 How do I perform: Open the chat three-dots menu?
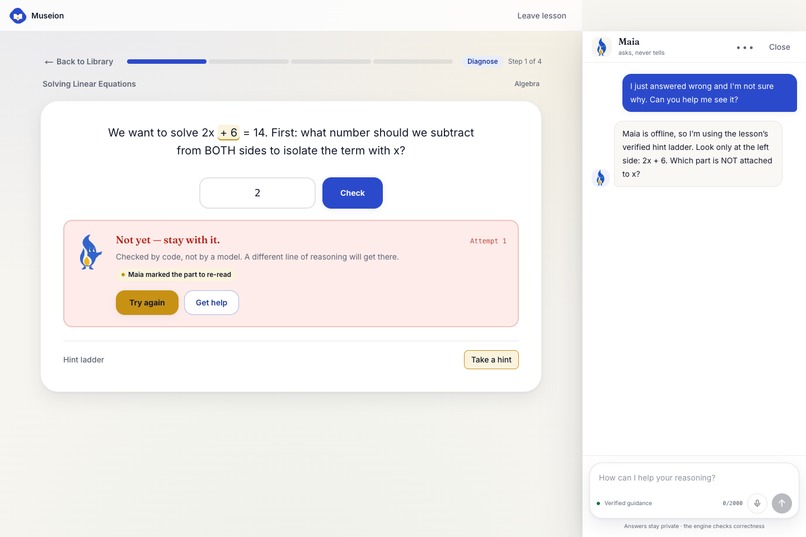[744, 47]
